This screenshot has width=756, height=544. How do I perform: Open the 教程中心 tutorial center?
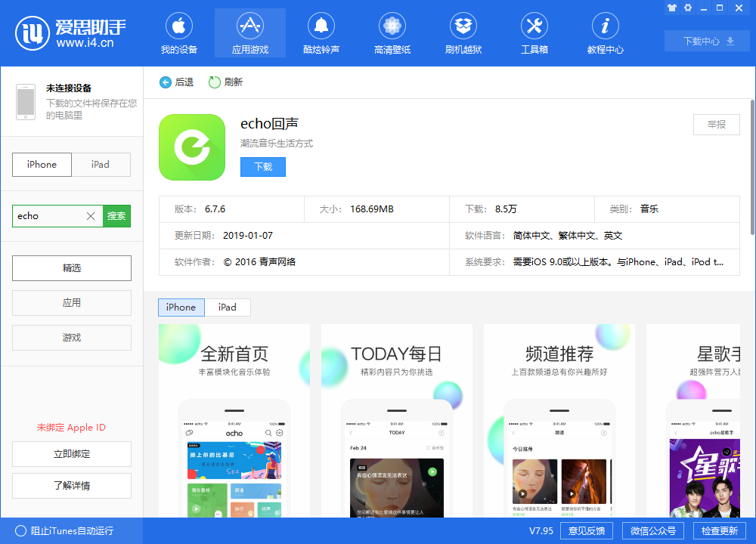pyautogui.click(x=605, y=35)
